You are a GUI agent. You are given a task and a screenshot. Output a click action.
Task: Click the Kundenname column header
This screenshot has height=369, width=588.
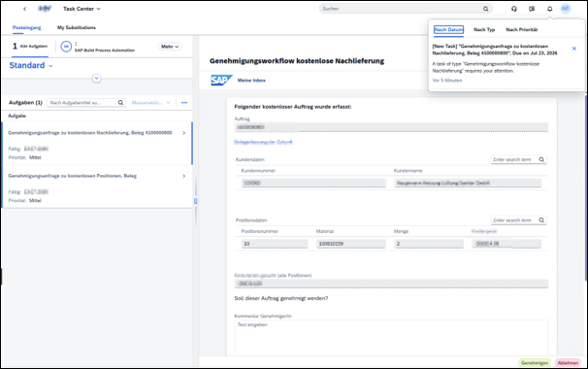point(408,171)
